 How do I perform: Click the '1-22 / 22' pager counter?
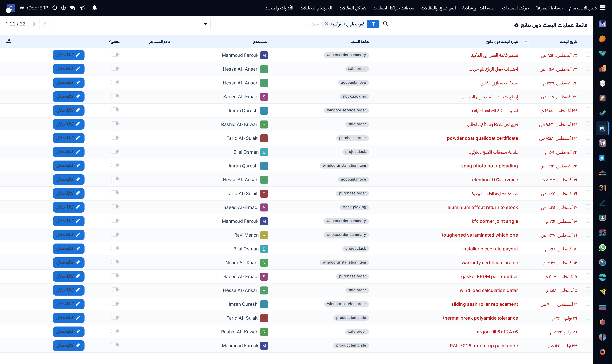[15, 24]
